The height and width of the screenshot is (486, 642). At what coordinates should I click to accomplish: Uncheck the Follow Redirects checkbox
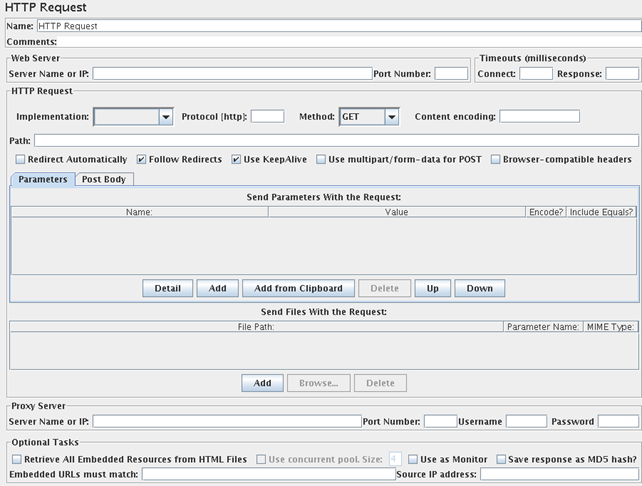click(141, 159)
